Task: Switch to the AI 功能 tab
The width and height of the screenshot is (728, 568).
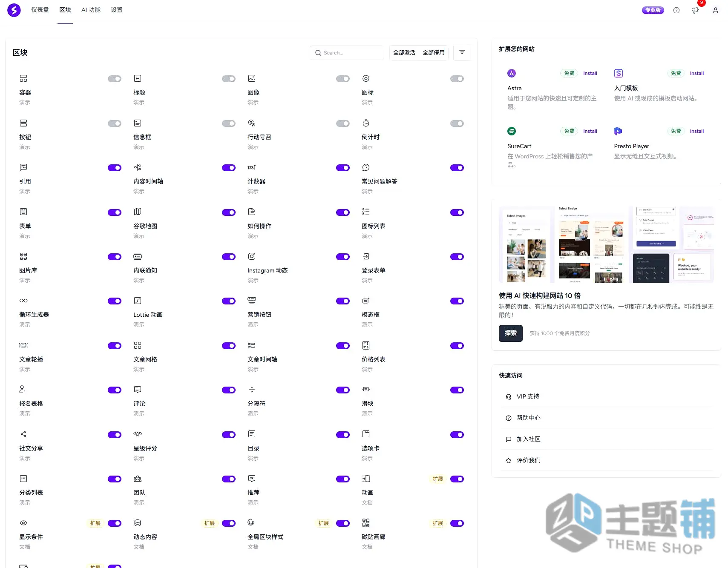Action: [91, 10]
